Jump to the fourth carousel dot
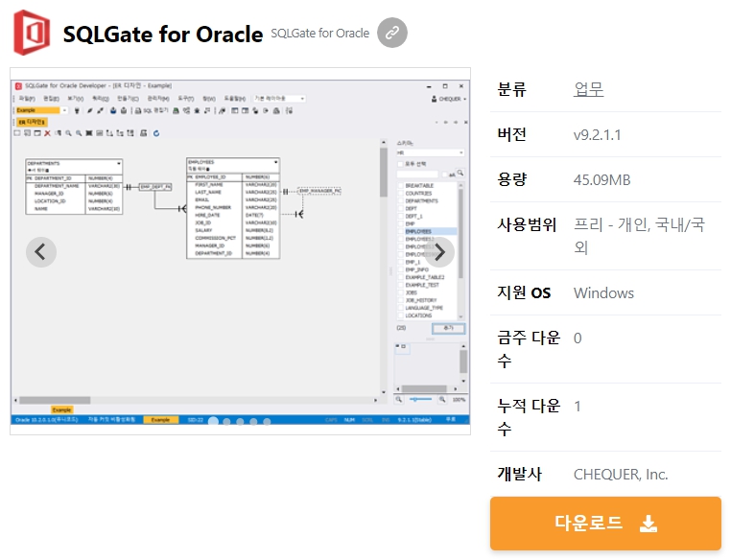The image size is (731, 560). point(253,422)
